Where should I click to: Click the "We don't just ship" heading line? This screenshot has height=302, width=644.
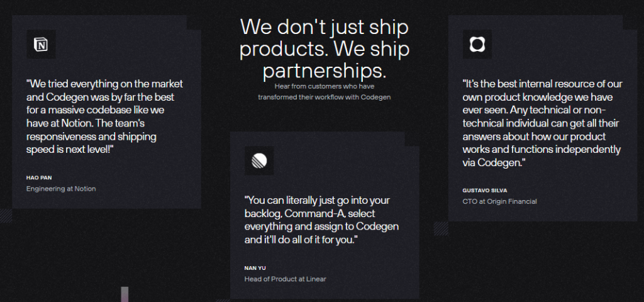[x=324, y=28]
